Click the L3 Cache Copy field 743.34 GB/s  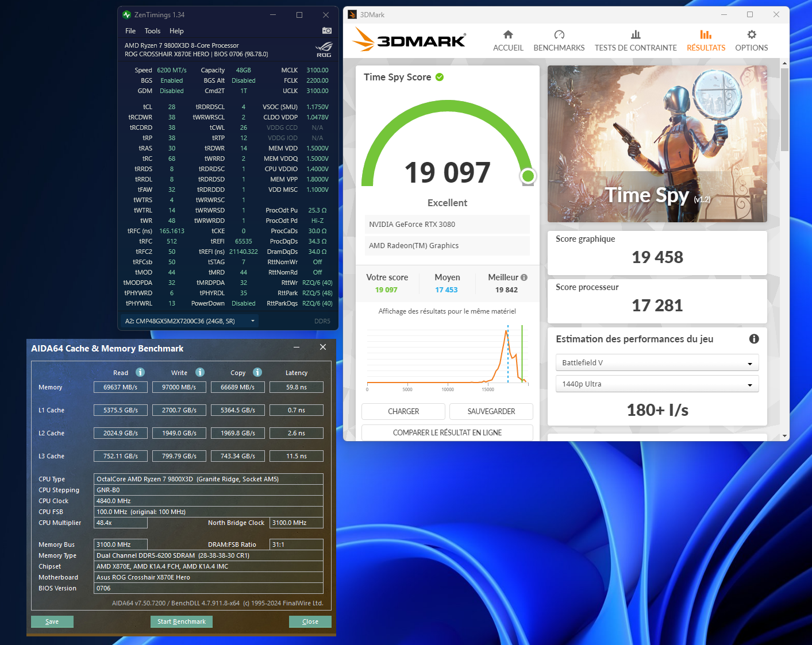pos(238,456)
